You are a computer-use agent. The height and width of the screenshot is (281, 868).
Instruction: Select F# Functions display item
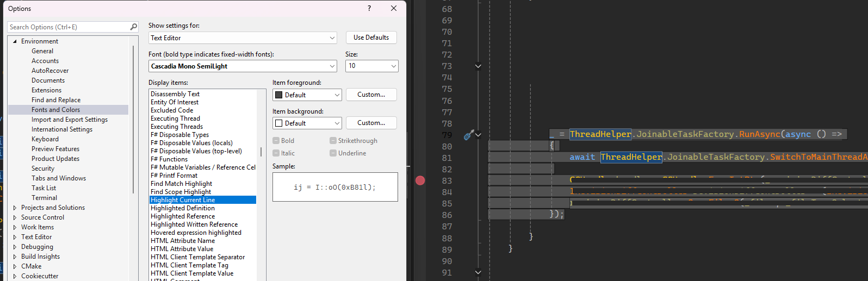pos(169,159)
